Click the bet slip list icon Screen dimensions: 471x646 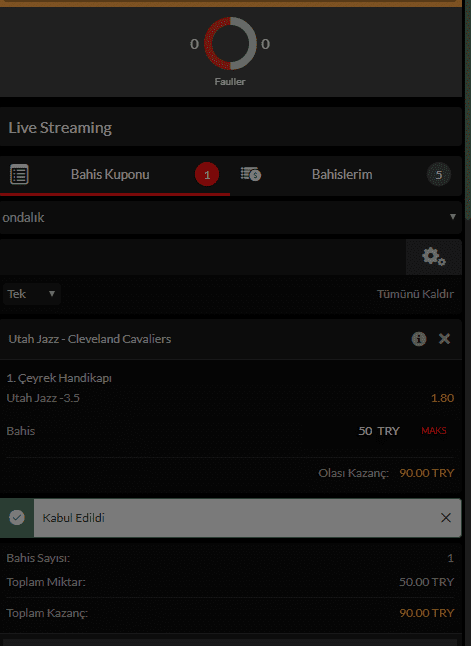tap(19, 174)
